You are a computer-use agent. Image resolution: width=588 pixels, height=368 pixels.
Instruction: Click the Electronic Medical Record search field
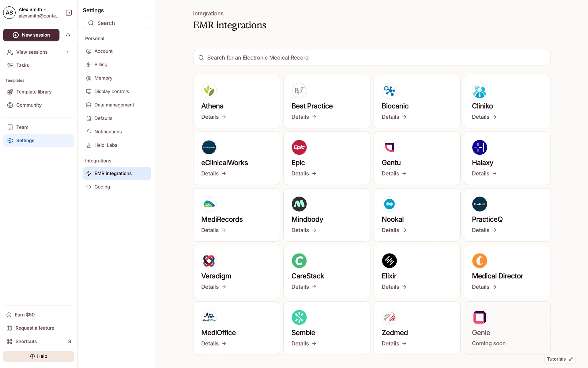point(371,58)
